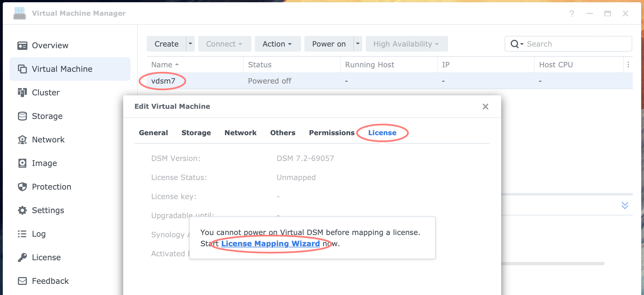
Task: Click the Host CPU column header
Action: [x=579, y=65]
